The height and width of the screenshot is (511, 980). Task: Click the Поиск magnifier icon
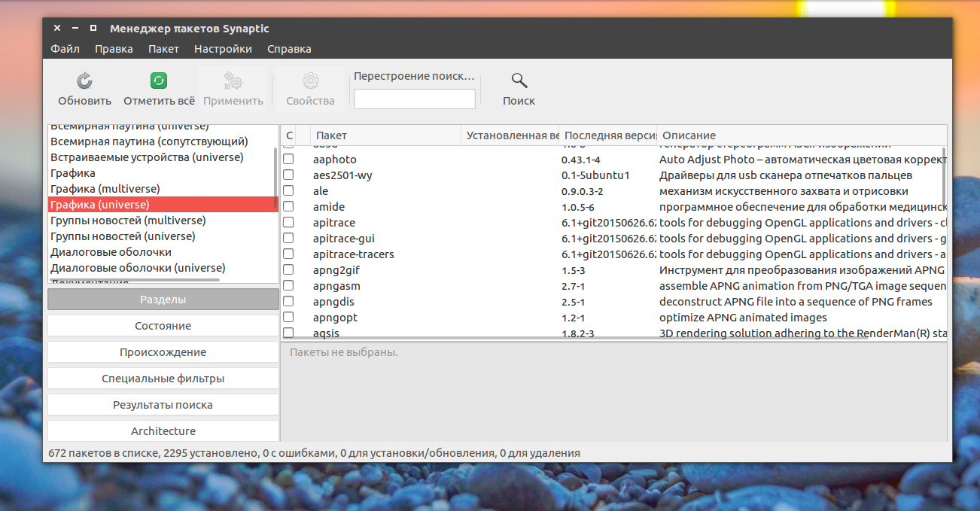(519, 81)
